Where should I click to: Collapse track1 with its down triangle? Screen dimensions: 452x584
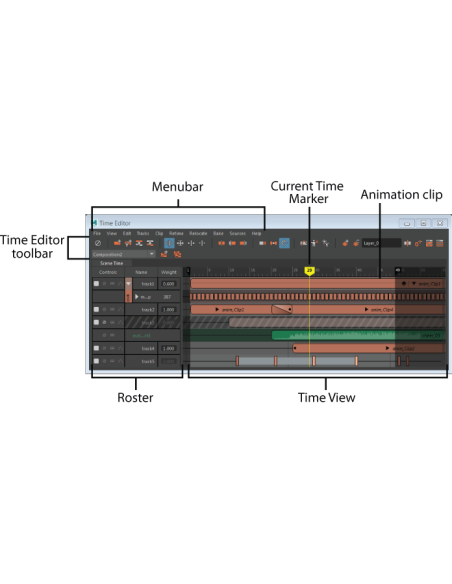tap(128, 283)
